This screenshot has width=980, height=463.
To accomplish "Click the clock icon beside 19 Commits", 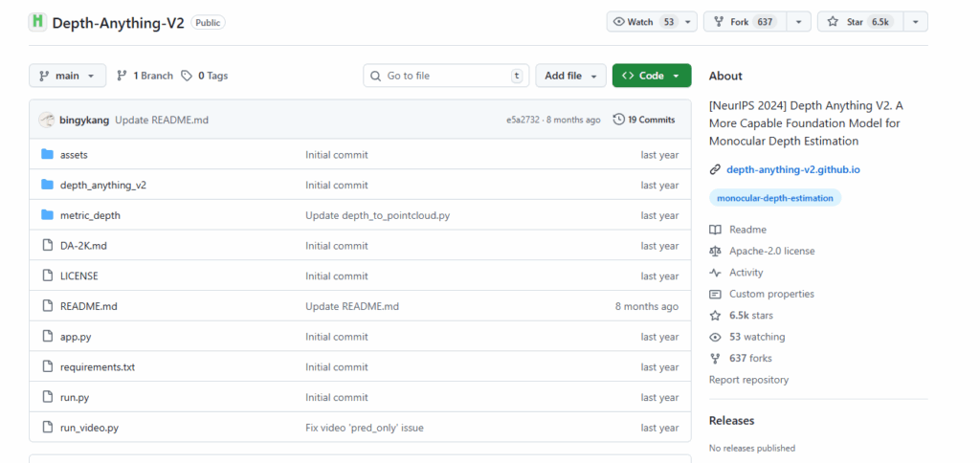I will (619, 120).
